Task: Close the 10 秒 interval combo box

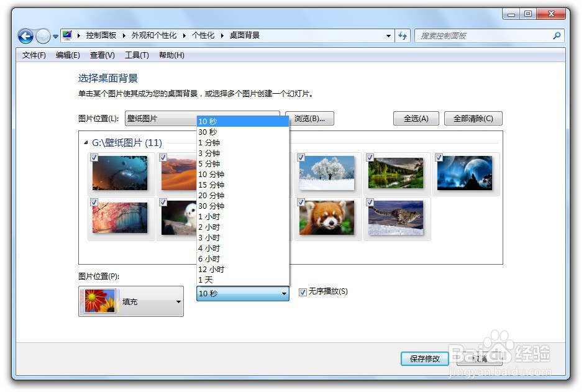Action: coord(243,293)
